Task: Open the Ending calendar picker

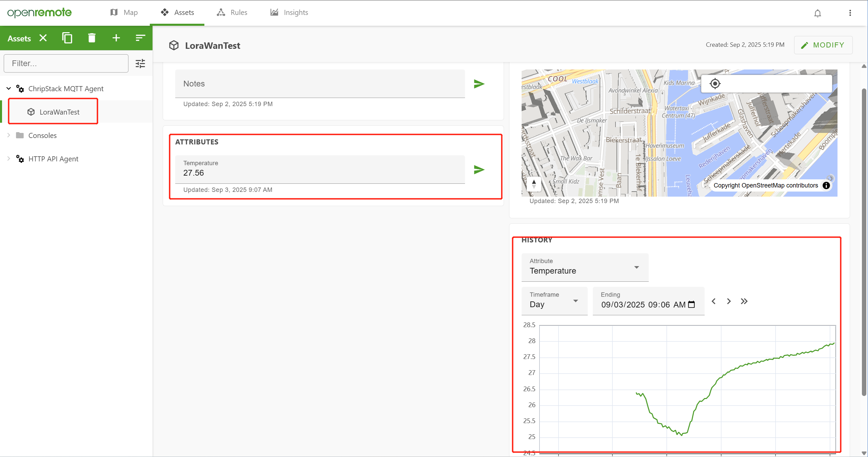Action: click(691, 304)
